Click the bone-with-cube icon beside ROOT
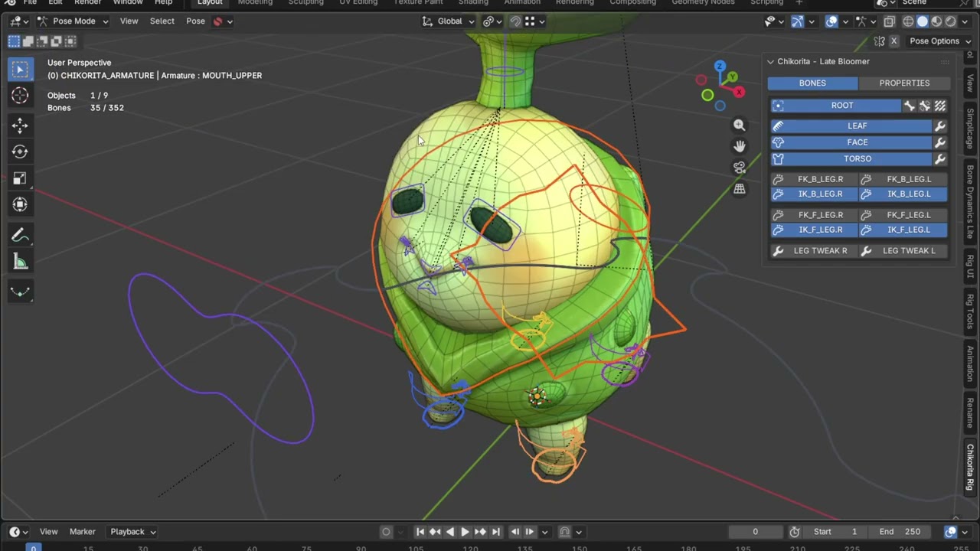The image size is (980, 551). [x=925, y=106]
